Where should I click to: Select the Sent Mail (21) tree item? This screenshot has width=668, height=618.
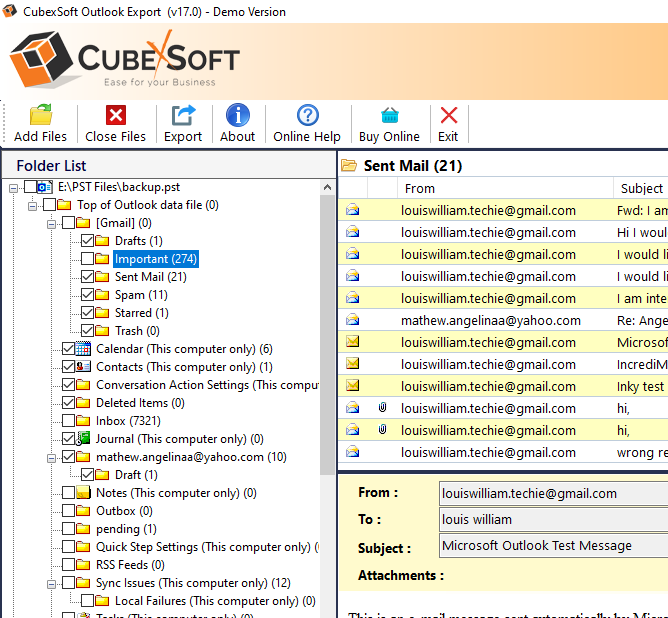[x=150, y=277]
